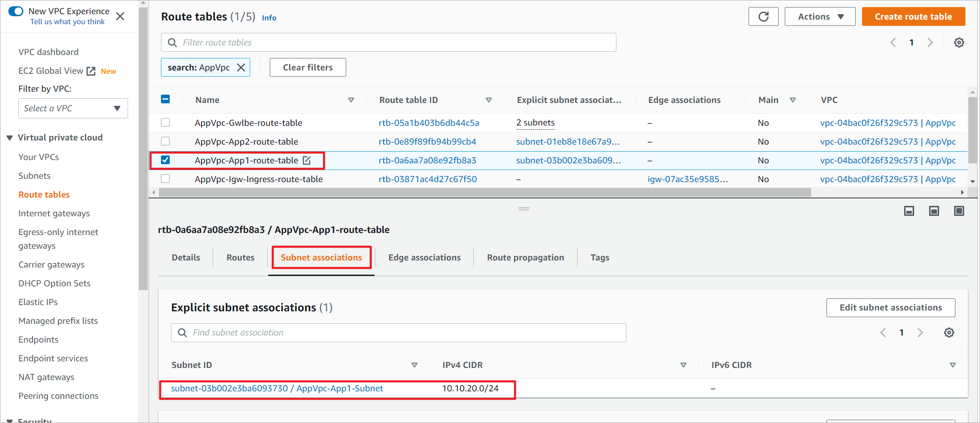Click the search icon in Find subnet association
Viewport: 980px width, 423px height.
point(182,333)
